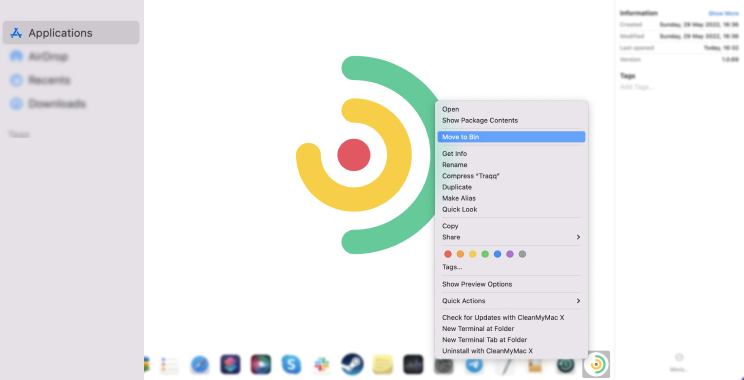Screen dimensions: 744x380
Task: Apply the blue tag color
Action: pyautogui.click(x=497, y=254)
